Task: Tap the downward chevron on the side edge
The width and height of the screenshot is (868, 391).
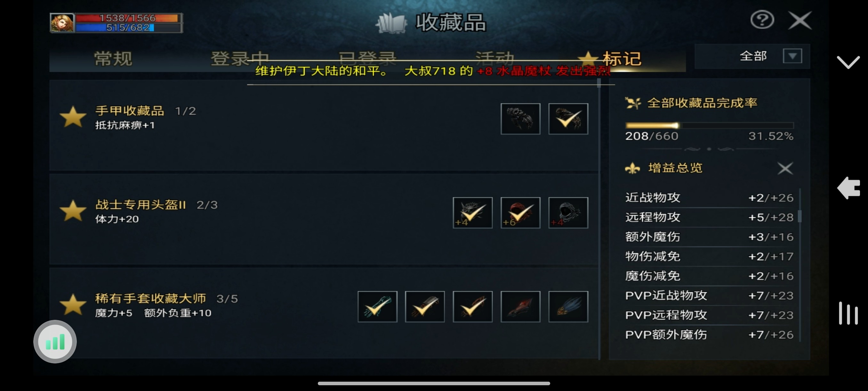Action: pos(848,62)
